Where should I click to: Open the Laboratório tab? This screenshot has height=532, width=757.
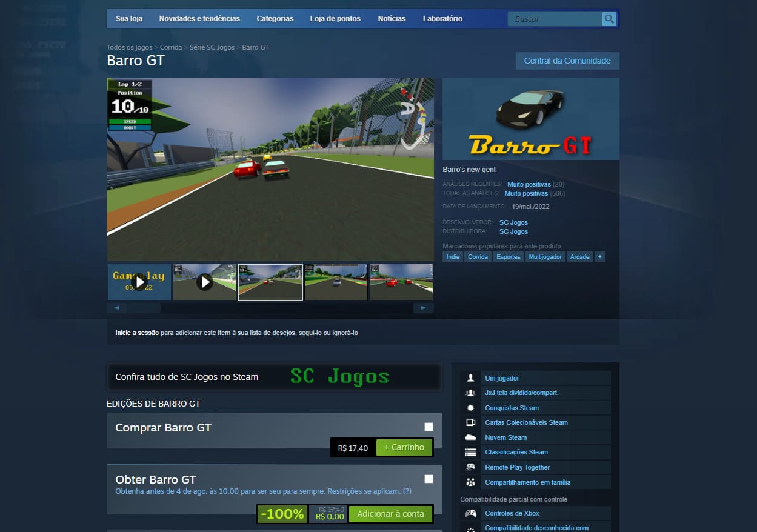coord(442,19)
